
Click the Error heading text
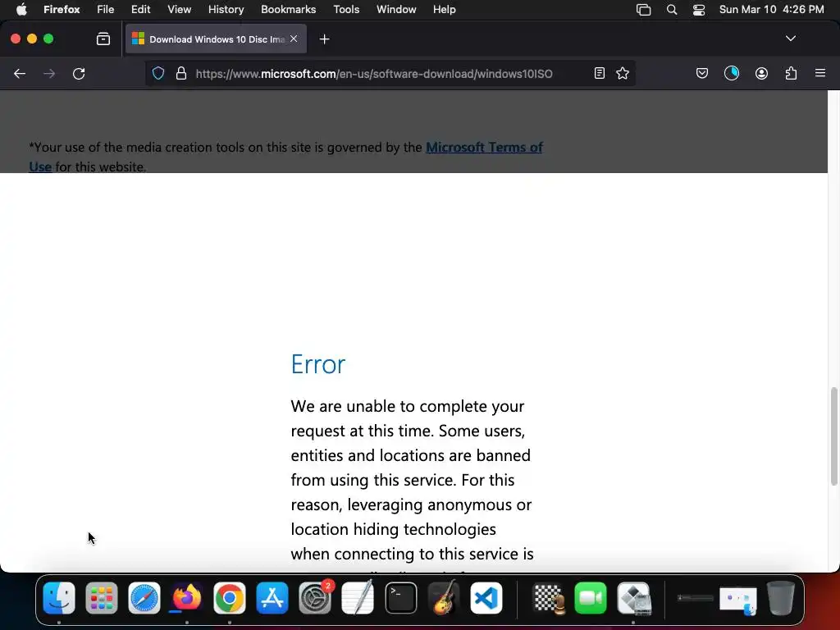pyautogui.click(x=318, y=364)
